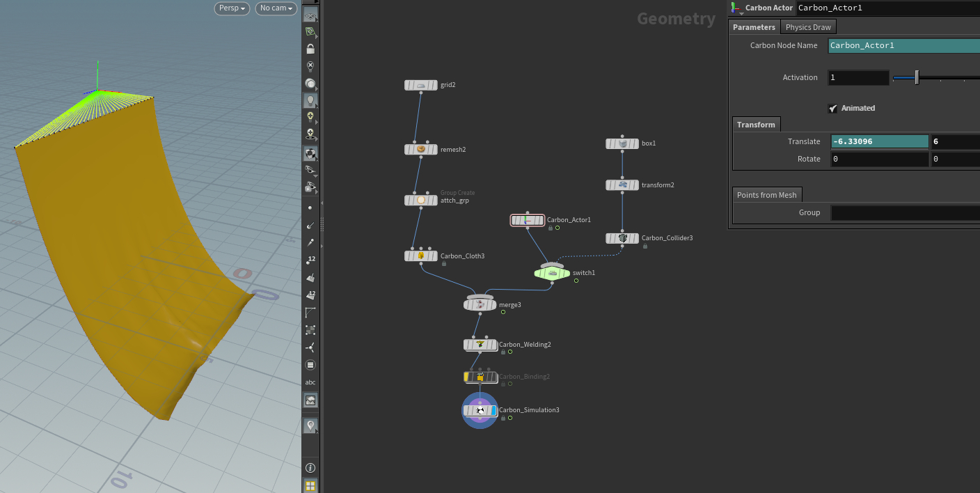
Task: Click the display point numbers icon
Action: (310, 260)
